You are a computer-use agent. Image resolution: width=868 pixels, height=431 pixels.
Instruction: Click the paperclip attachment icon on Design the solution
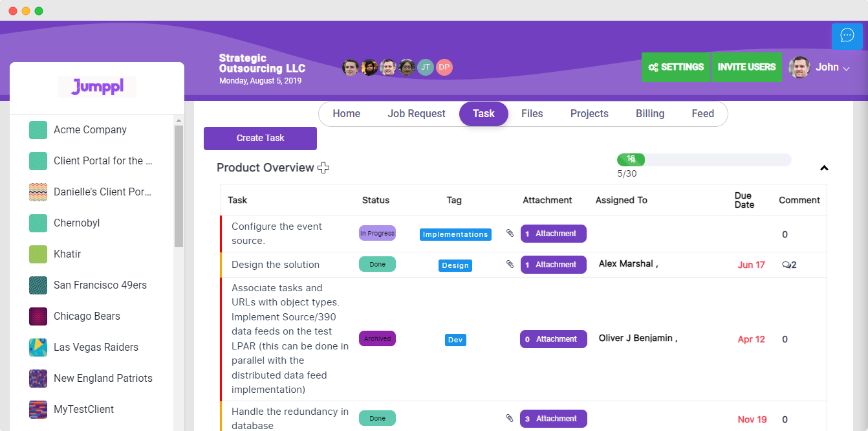510,264
